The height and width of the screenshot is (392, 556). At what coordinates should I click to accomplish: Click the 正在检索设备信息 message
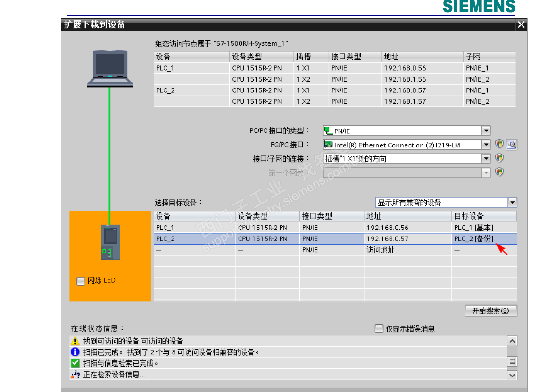[114, 375]
